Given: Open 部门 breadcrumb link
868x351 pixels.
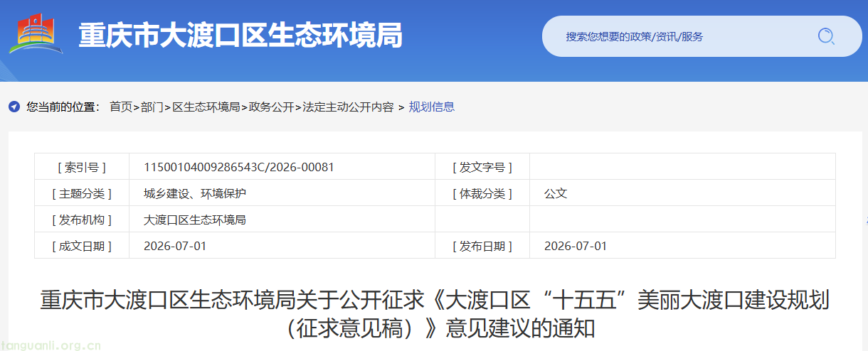Looking at the screenshot, I should [152, 107].
